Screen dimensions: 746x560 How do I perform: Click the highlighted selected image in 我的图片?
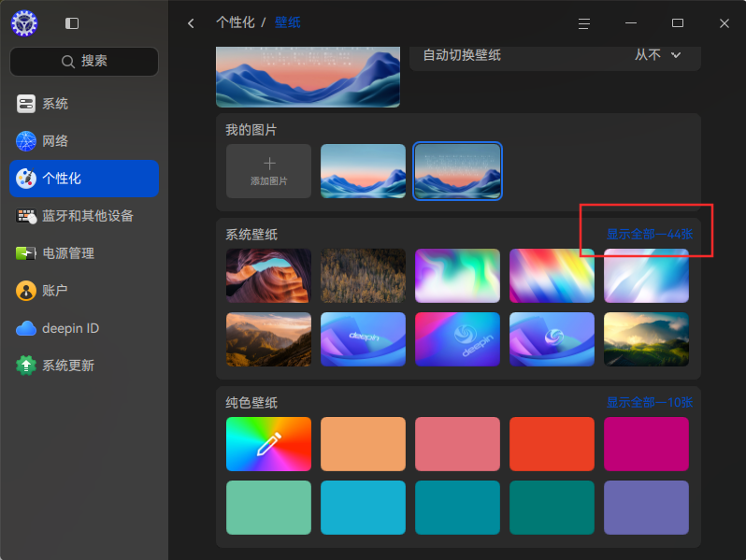pos(457,171)
